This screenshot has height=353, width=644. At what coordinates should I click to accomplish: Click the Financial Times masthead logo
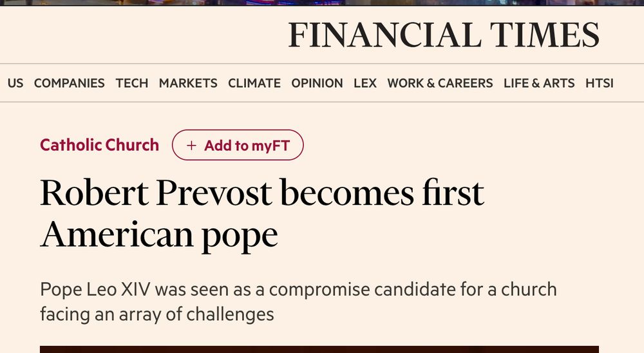tap(443, 35)
